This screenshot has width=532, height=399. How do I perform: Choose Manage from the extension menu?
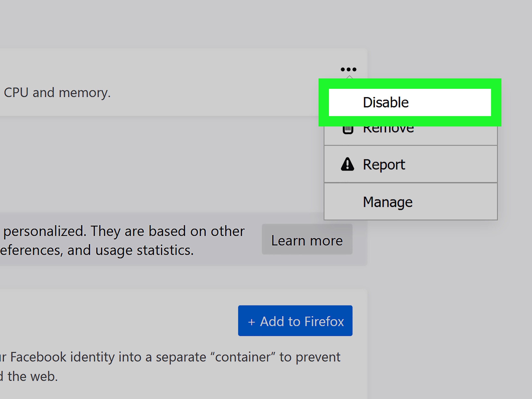coord(388,202)
